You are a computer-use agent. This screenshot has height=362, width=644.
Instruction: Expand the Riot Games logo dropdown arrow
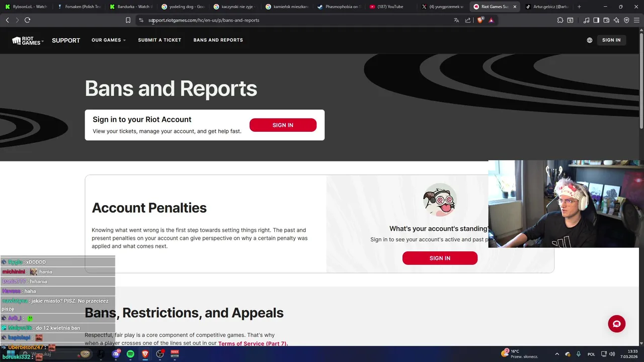coord(43,41)
